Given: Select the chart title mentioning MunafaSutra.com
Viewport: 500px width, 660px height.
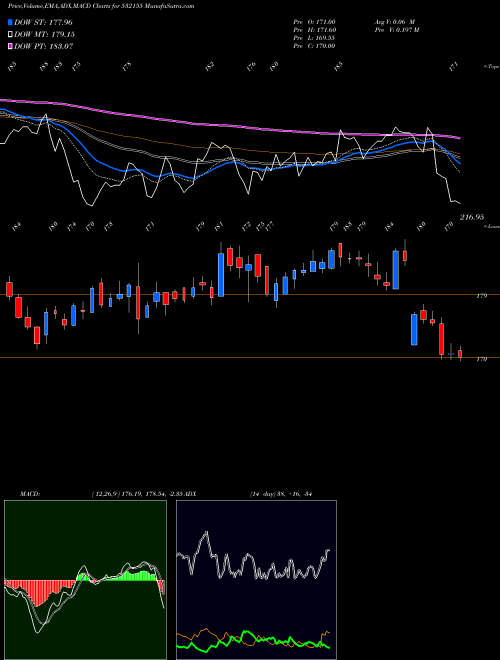Looking at the screenshot, I should pyautogui.click(x=101, y=6).
